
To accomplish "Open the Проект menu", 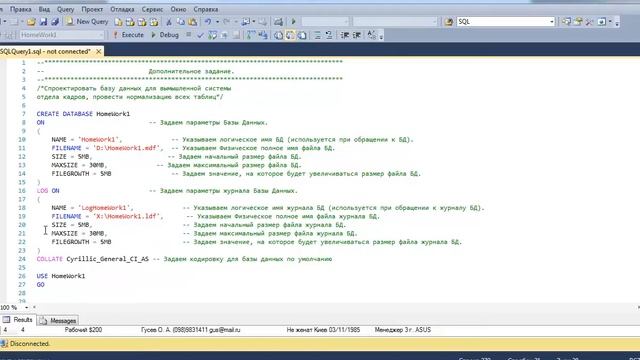I will click(x=92, y=9).
